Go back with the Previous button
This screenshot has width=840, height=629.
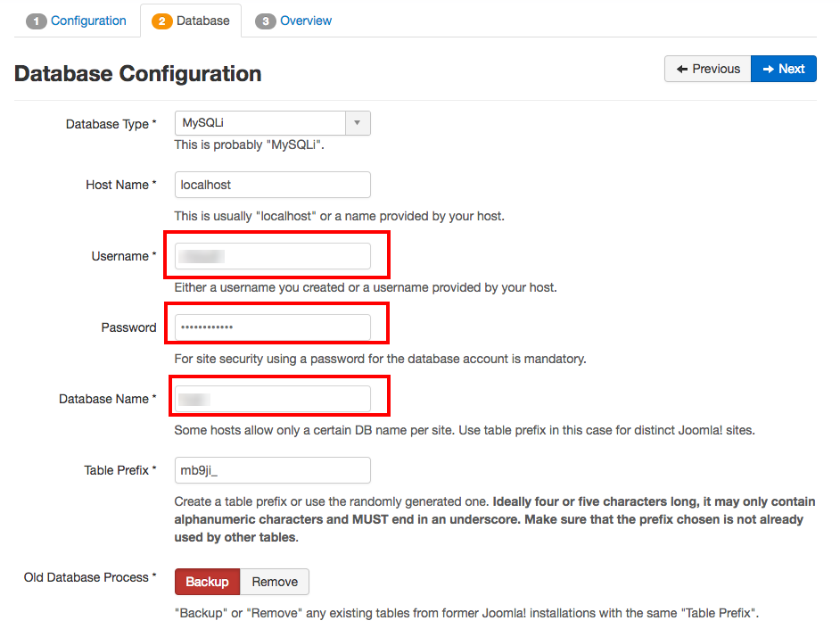pyautogui.click(x=708, y=69)
